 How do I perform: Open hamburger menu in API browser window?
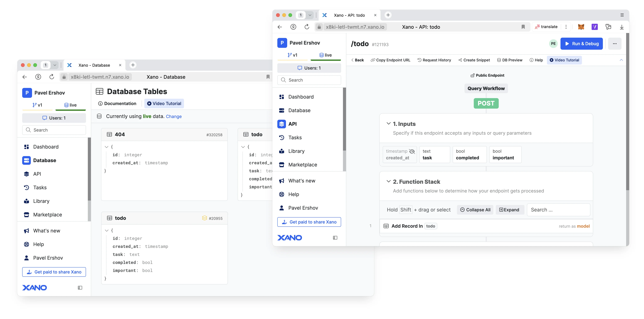pyautogui.click(x=622, y=15)
